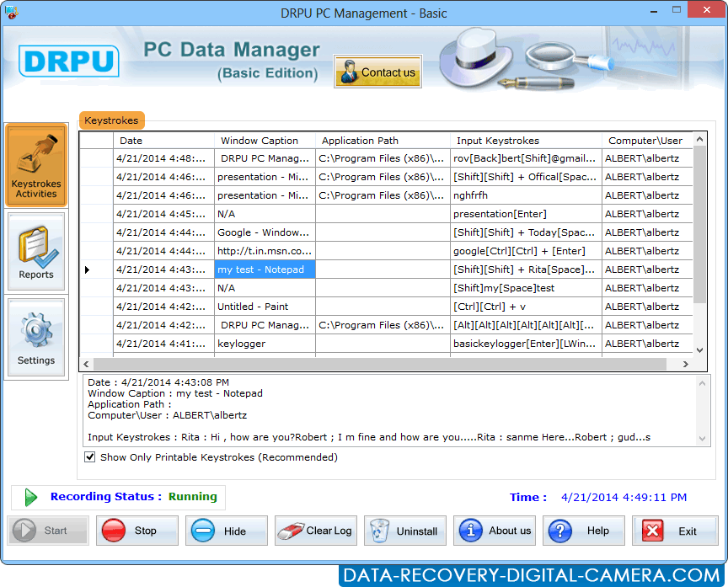728x587 pixels.
Task: Select the 'my test - Notepad' cell
Action: 265,269
